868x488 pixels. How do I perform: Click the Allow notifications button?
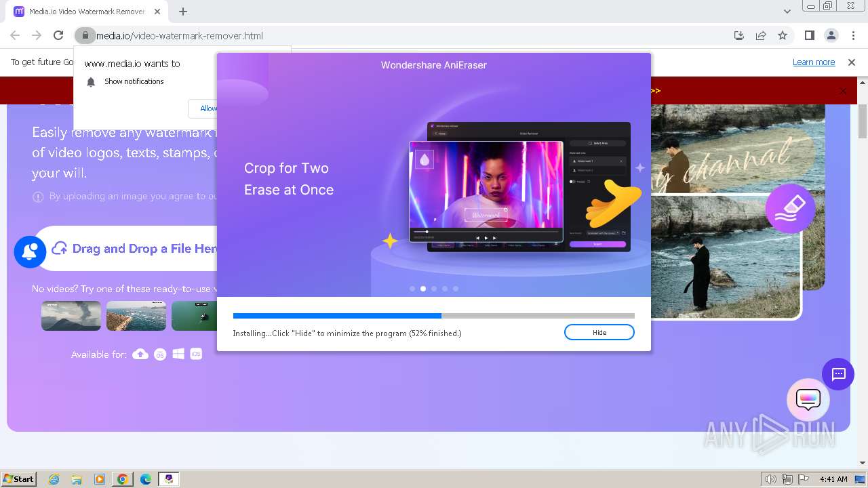[203, 108]
